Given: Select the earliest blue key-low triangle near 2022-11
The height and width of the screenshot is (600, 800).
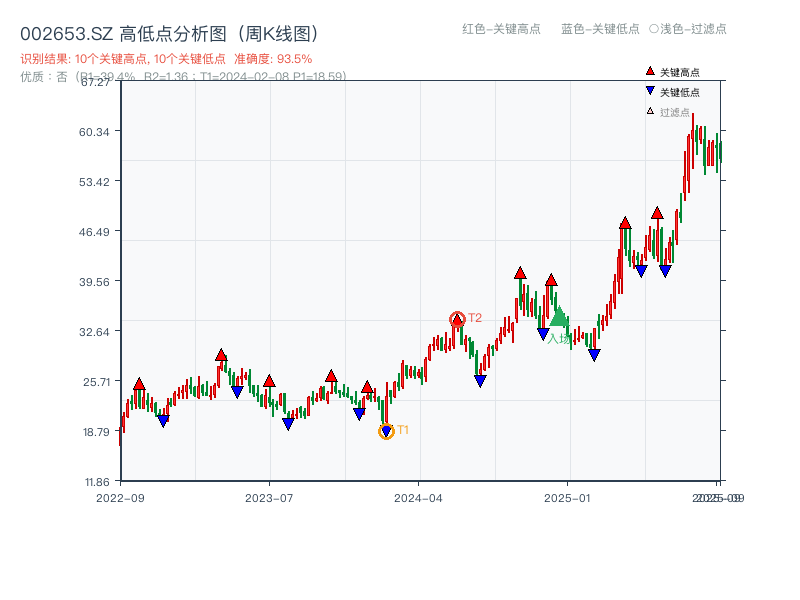Looking at the screenshot, I should point(163,421).
